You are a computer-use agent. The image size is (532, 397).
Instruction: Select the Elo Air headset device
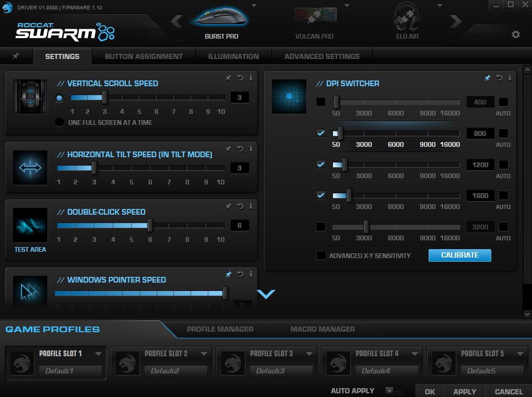(x=407, y=22)
